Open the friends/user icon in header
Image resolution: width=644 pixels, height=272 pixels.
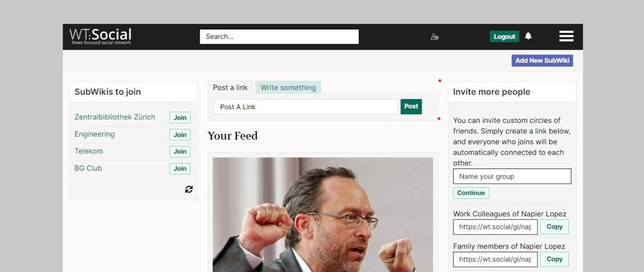point(435,37)
